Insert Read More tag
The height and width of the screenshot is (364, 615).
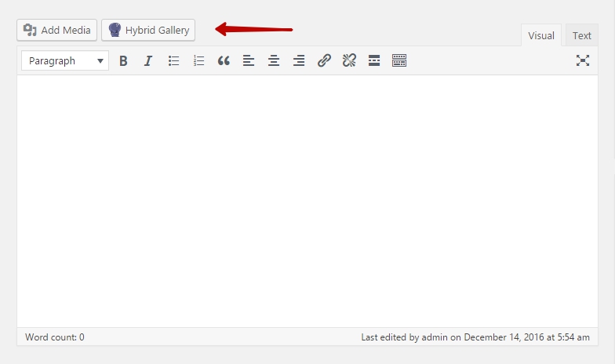pyautogui.click(x=374, y=61)
